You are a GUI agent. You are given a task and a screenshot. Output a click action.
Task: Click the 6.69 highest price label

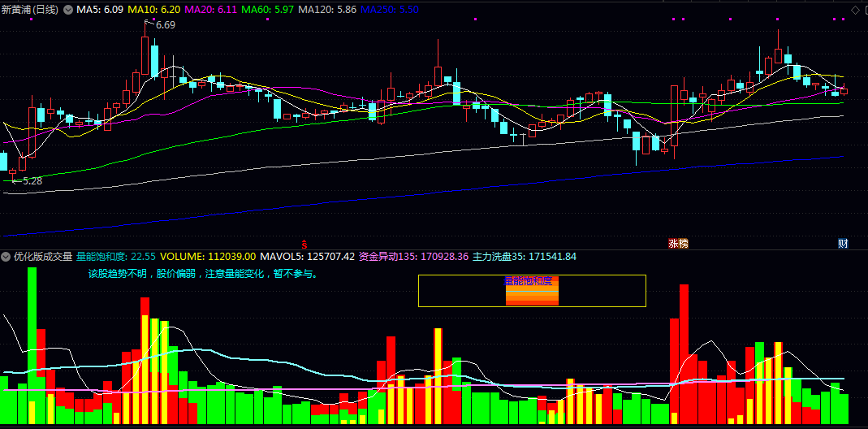(x=166, y=25)
